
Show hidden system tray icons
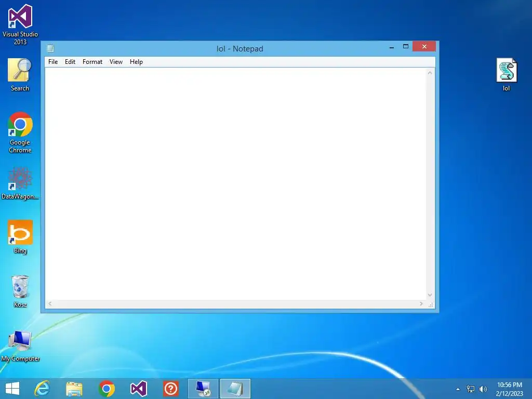(x=458, y=389)
